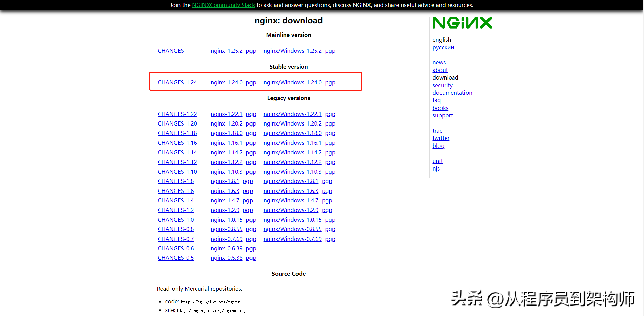
Task: Download nginx/Windows-1.8.1
Action: pos(291,181)
